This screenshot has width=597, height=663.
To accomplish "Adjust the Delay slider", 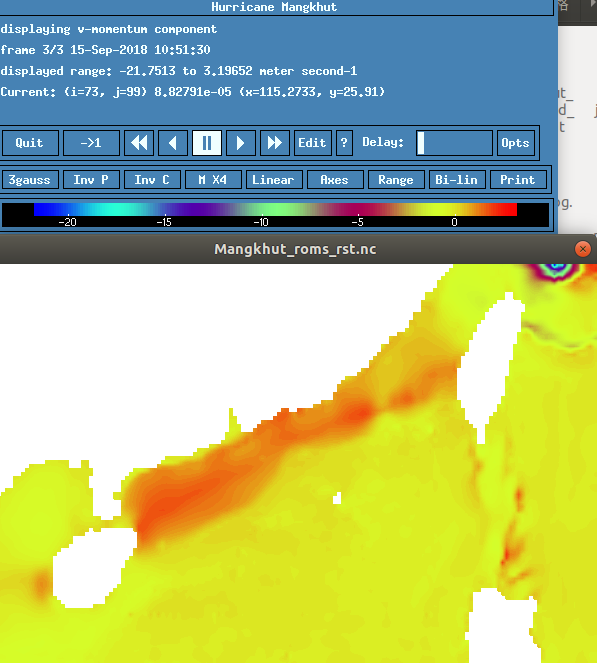I will coord(455,143).
